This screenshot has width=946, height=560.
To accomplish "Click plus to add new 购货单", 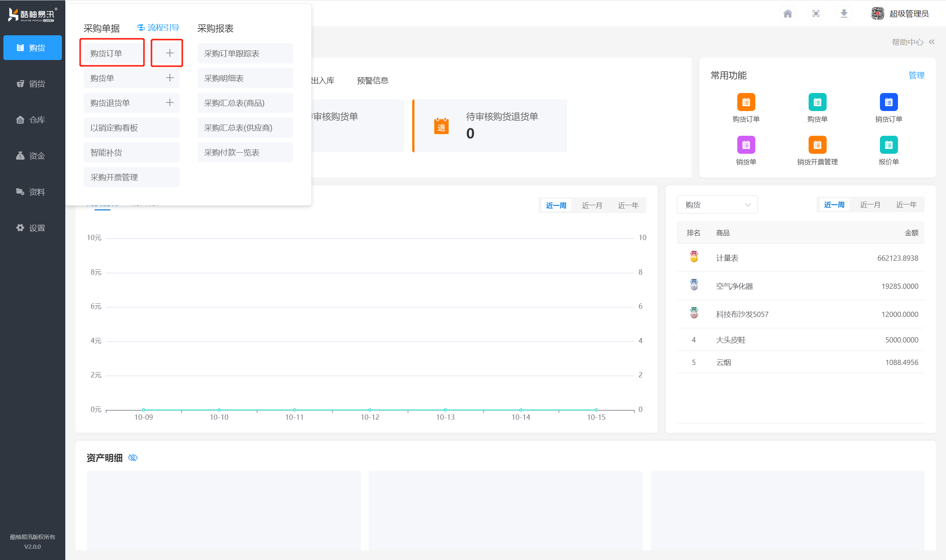I will pyautogui.click(x=170, y=78).
